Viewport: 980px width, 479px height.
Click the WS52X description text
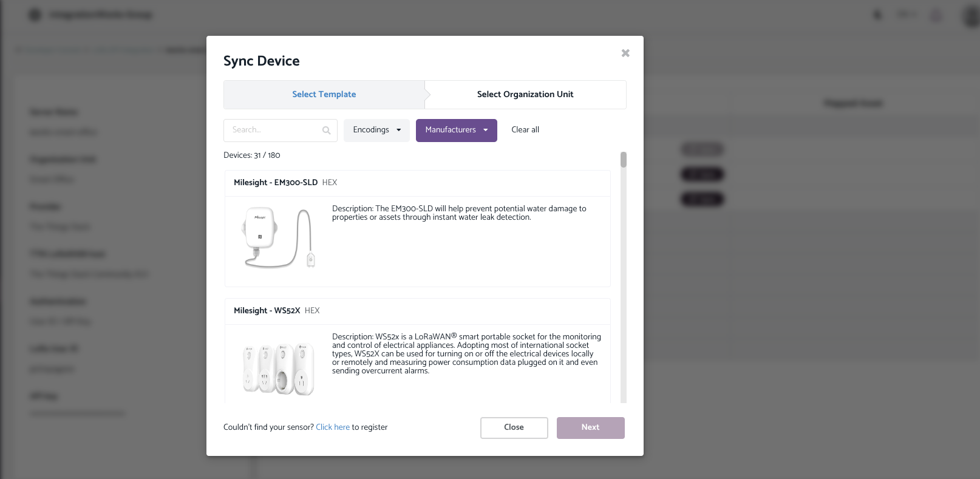(x=466, y=354)
